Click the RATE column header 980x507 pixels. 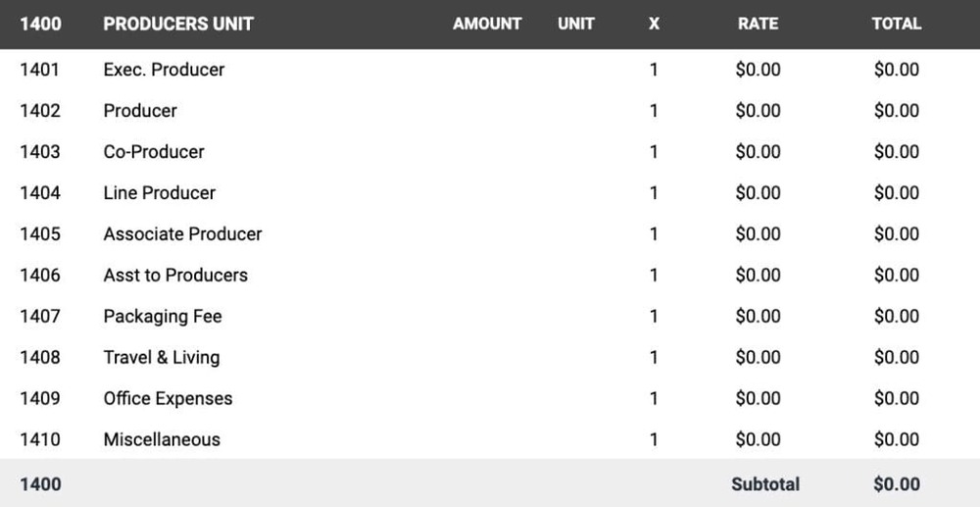tap(758, 24)
